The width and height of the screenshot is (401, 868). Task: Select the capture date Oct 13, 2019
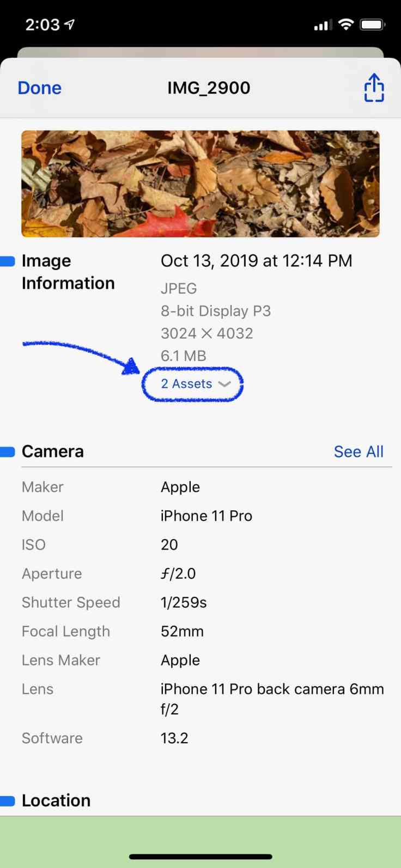coord(256,261)
